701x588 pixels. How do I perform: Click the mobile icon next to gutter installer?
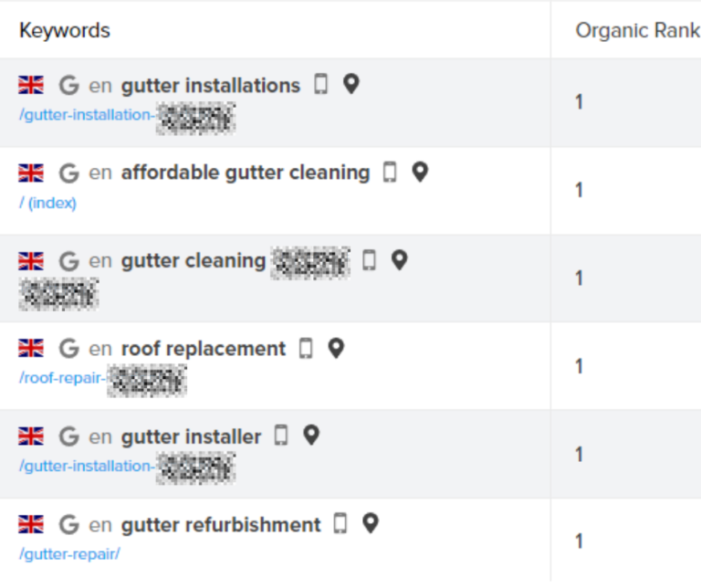coord(281,436)
